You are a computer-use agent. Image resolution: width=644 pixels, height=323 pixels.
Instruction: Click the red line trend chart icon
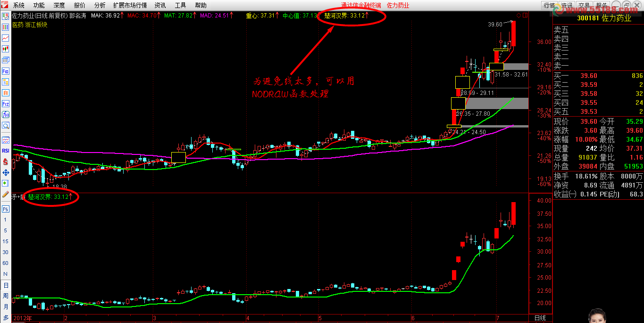(x=6, y=38)
